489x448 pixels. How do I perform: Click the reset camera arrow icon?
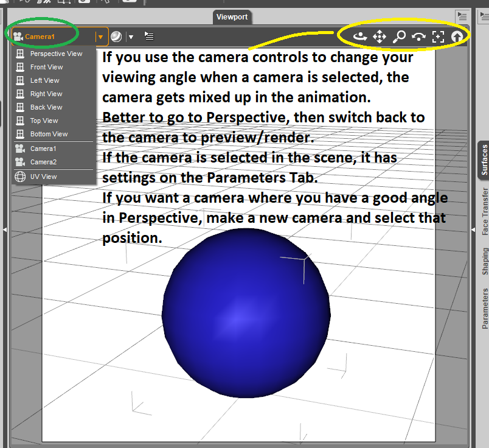pyautogui.click(x=457, y=37)
